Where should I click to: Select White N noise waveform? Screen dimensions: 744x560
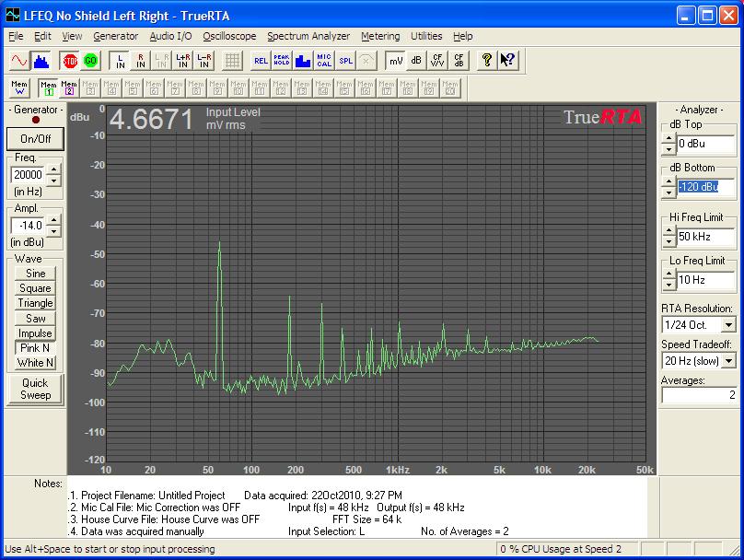click(35, 363)
